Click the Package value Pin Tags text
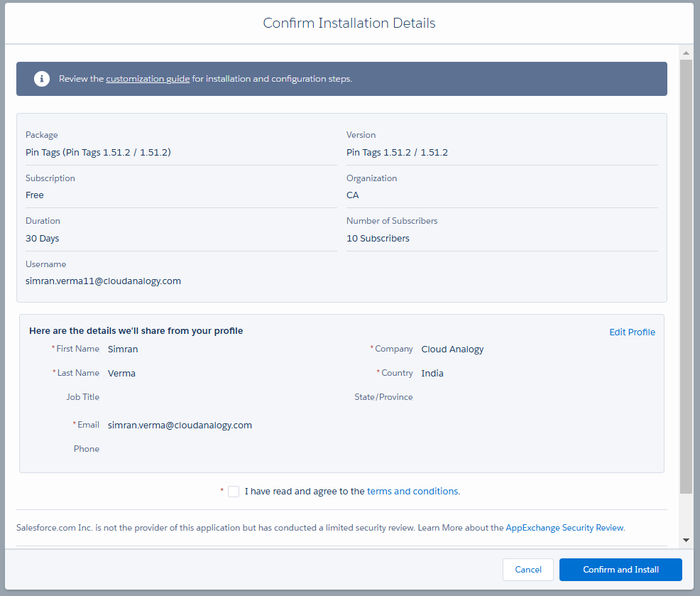The image size is (700, 596). (x=98, y=153)
